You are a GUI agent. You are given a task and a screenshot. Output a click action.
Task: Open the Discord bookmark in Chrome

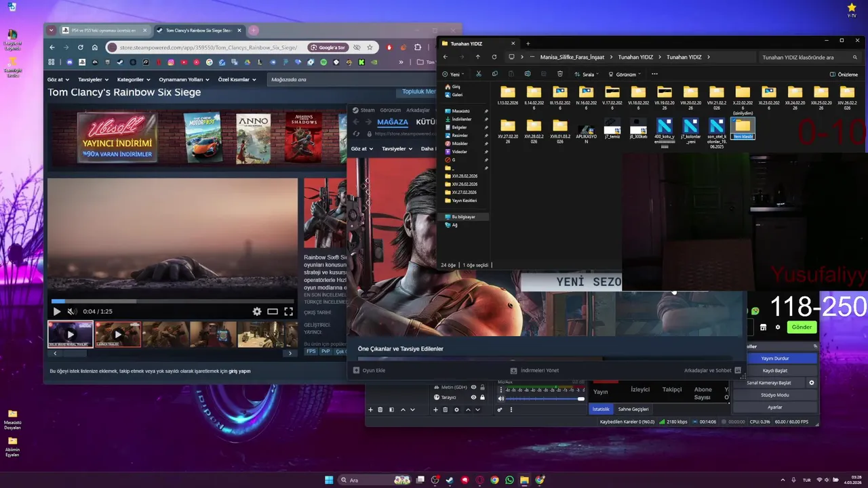[69, 62]
